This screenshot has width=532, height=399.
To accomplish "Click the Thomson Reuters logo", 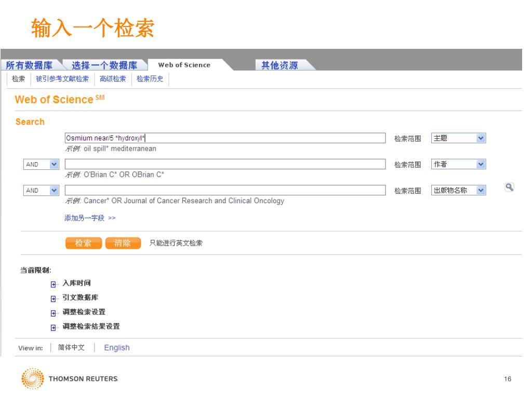I will [x=70, y=379].
